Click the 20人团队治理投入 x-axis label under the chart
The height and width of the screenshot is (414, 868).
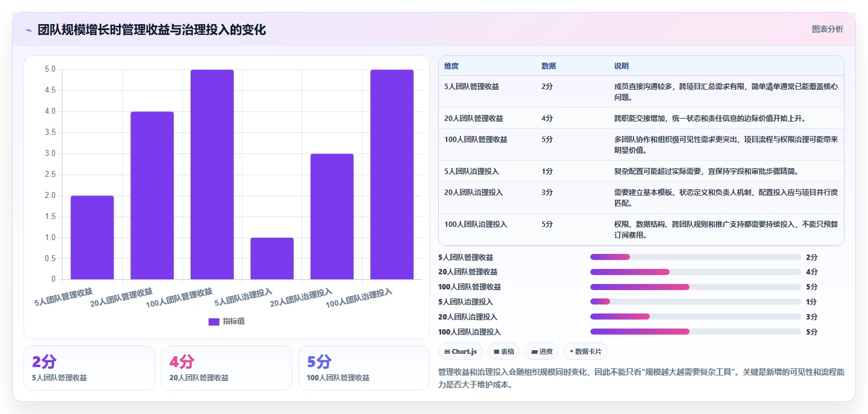pos(301,298)
